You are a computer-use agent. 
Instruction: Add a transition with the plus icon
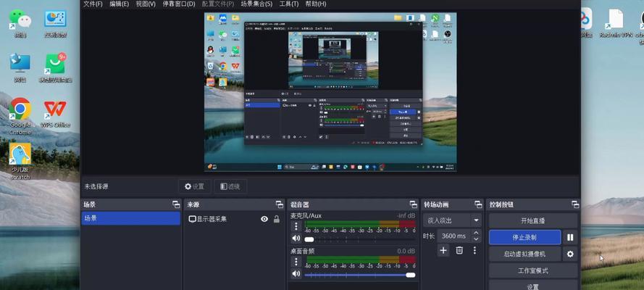pos(443,250)
